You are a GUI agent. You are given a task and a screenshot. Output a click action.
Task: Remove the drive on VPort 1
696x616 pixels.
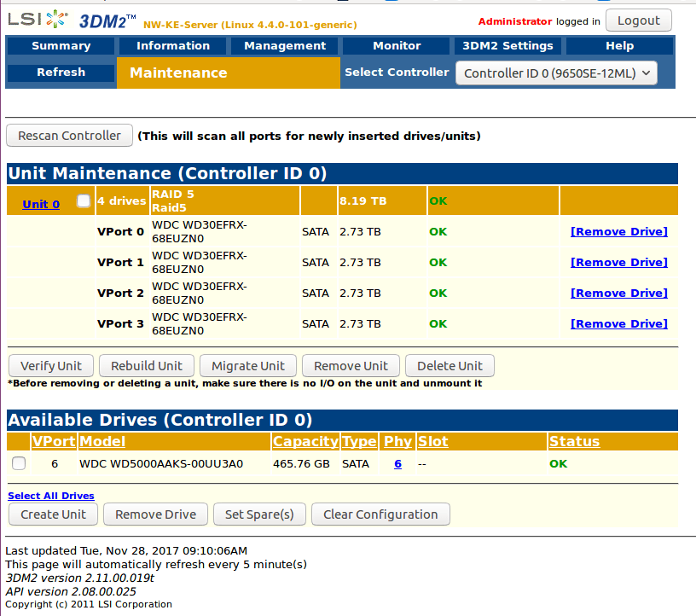point(618,263)
